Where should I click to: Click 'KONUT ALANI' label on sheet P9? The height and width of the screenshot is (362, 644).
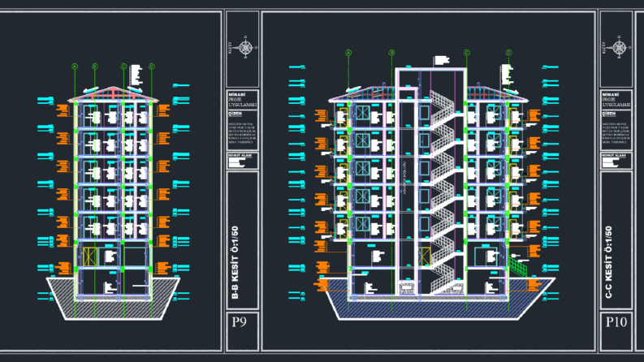pos(240,156)
